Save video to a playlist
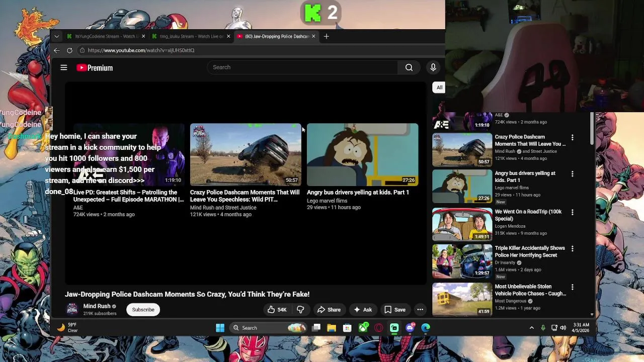Screen dimensions: 644x362 pos(395,310)
